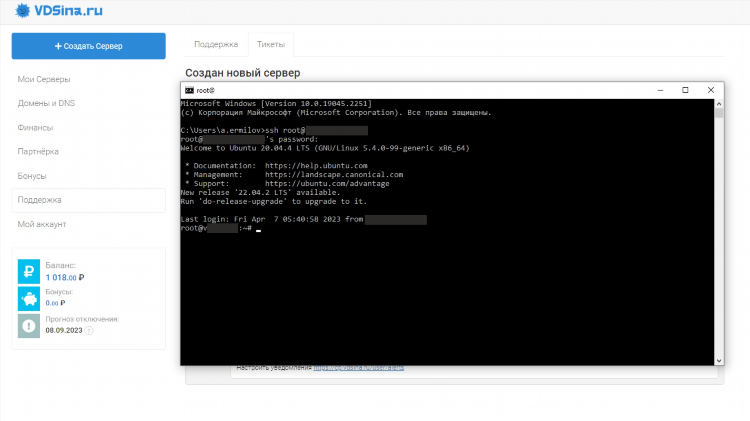The image size is (750, 421).
Task: Click the Last login line in terminal
Action: [304, 219]
